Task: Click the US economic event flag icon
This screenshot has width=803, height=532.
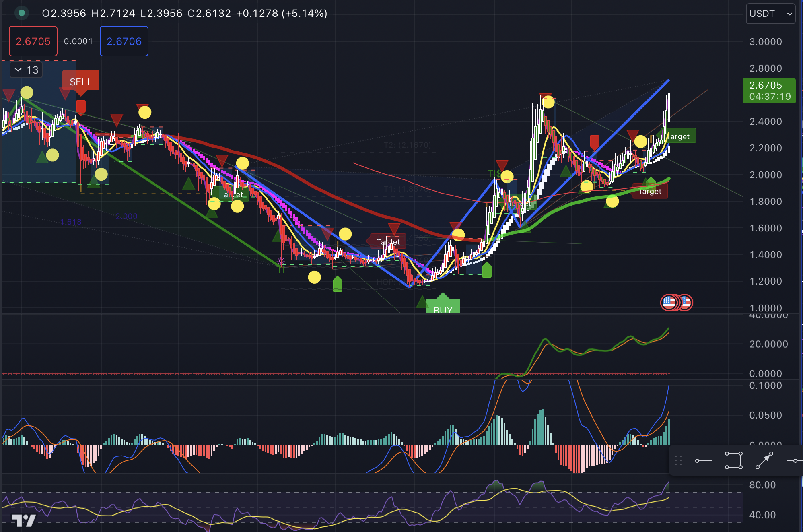Action: click(x=669, y=303)
